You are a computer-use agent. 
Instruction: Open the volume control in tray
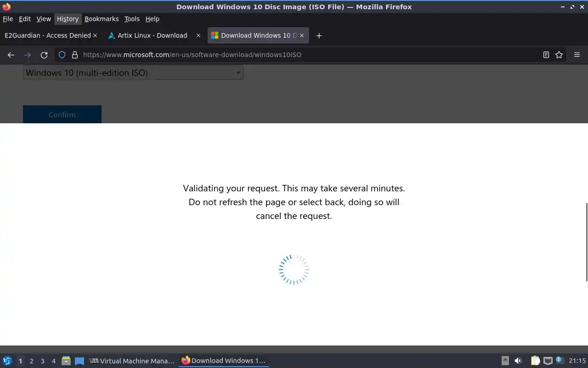click(x=518, y=361)
